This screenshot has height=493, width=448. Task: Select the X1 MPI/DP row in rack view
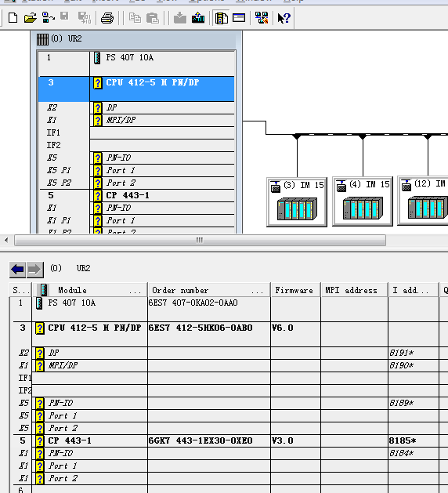pos(136,120)
